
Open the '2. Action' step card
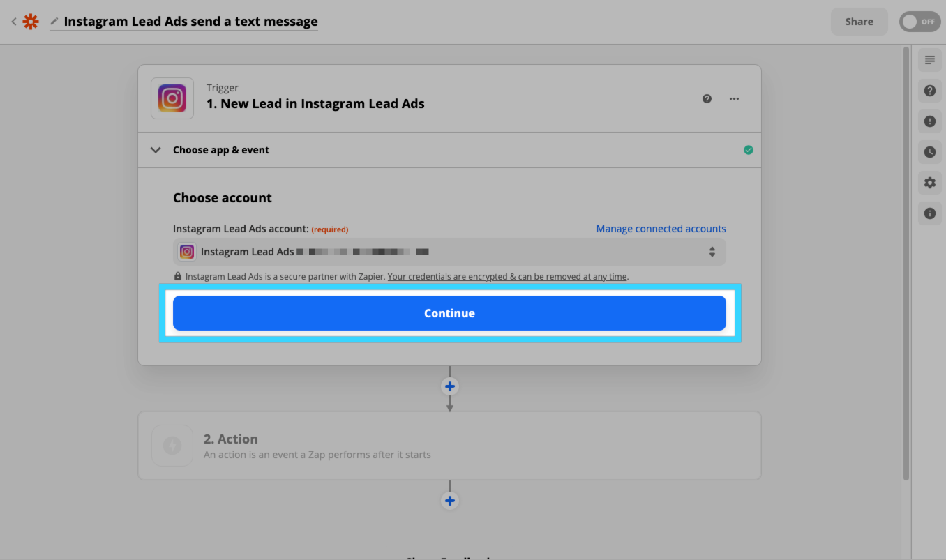[449, 446]
